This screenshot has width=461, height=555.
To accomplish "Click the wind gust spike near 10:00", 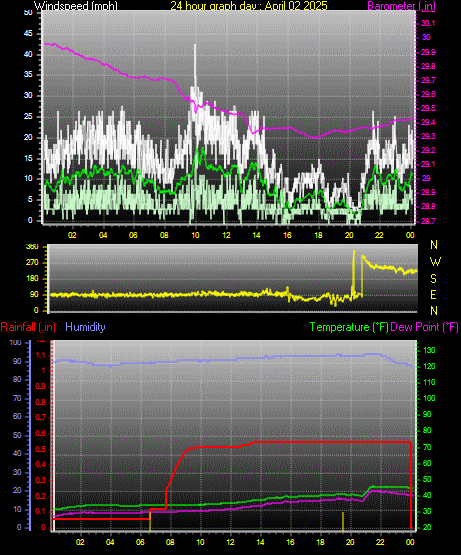I will pyautogui.click(x=195, y=65).
